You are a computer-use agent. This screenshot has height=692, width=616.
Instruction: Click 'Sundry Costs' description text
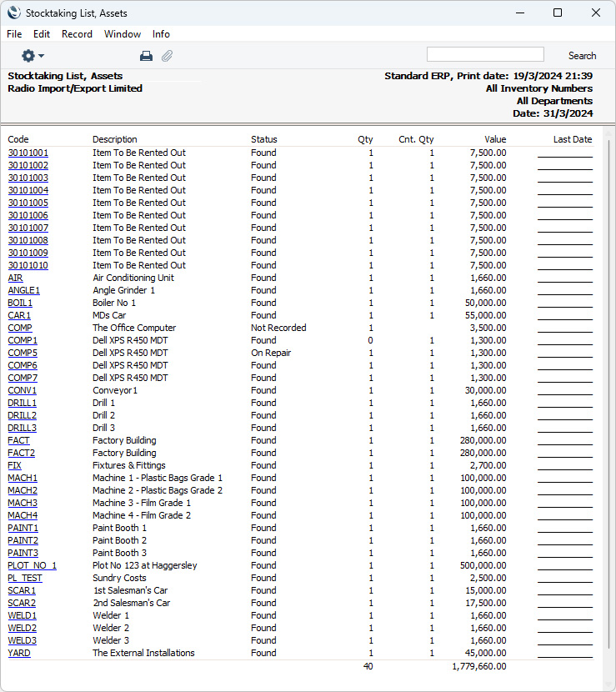pos(119,578)
